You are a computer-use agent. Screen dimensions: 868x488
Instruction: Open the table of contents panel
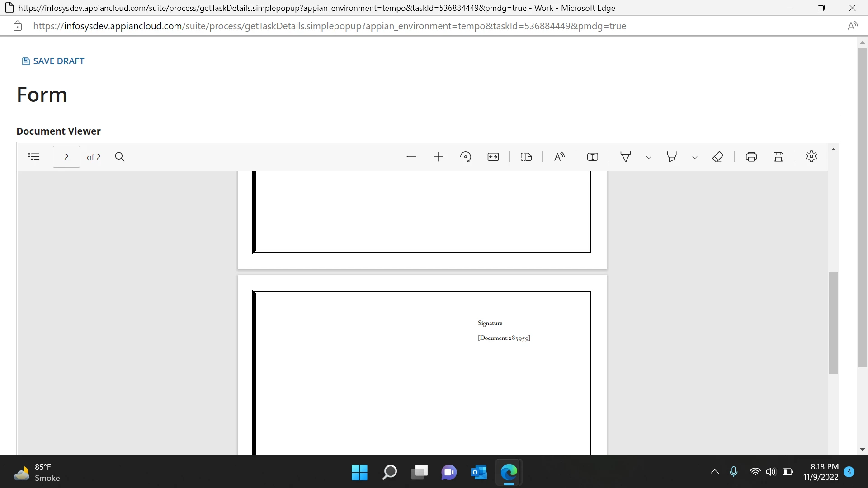click(34, 157)
